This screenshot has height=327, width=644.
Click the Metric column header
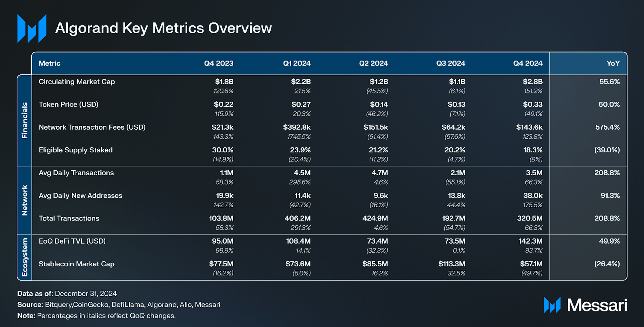click(50, 63)
